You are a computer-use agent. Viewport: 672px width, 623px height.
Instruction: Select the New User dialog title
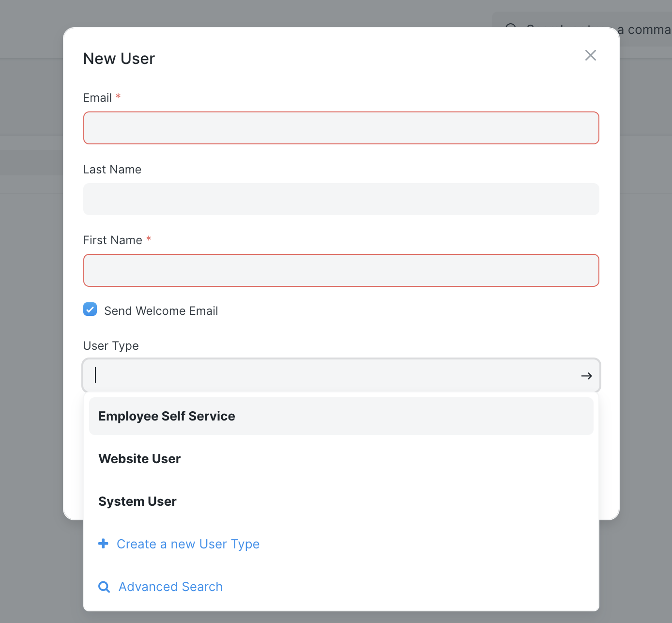point(119,58)
